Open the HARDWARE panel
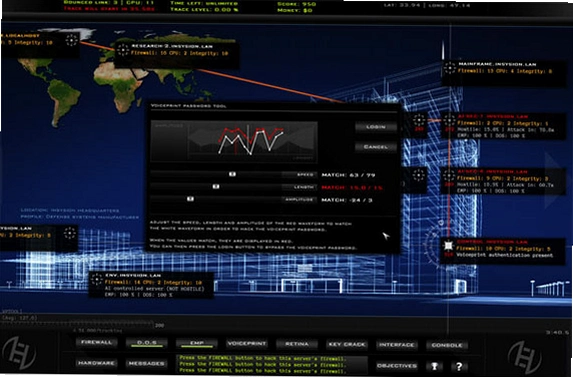The height and width of the screenshot is (377, 573). [96, 363]
